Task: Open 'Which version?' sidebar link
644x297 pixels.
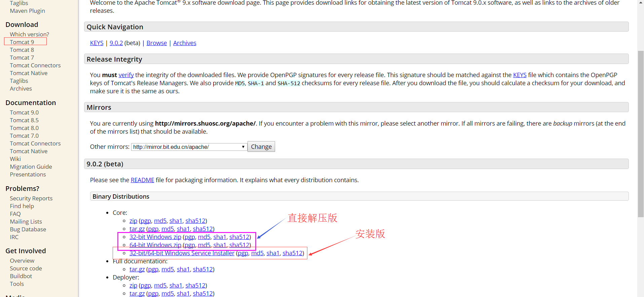Action: point(29,34)
